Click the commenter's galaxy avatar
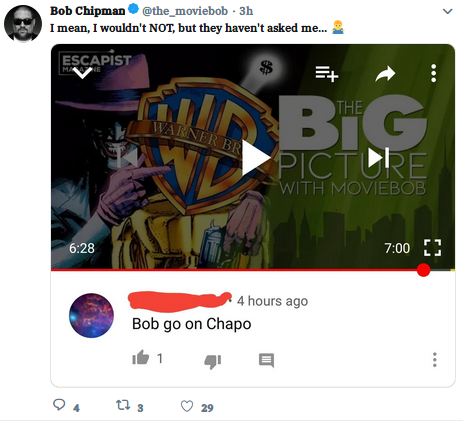 pyautogui.click(x=91, y=315)
